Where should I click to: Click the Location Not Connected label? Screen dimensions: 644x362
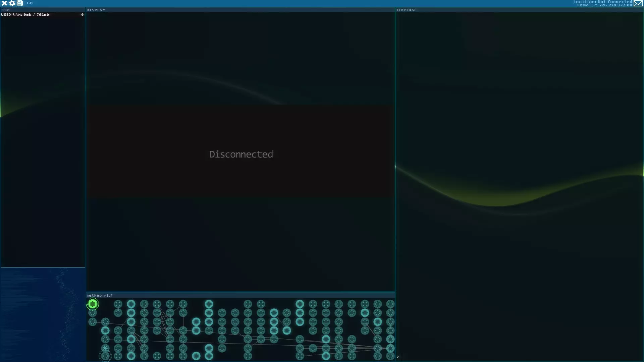(602, 2)
